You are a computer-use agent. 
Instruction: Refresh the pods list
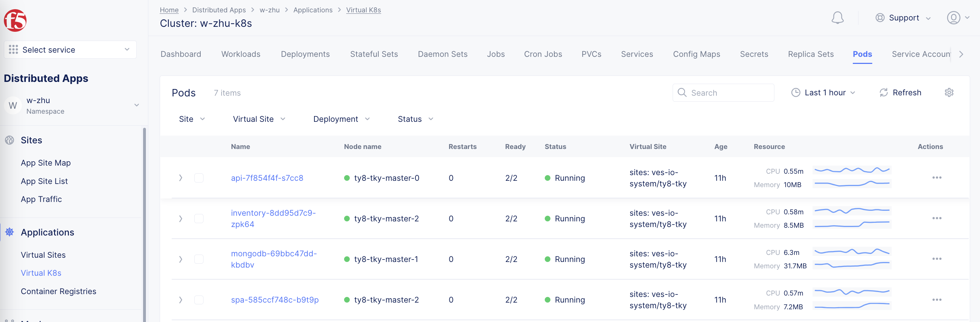[x=900, y=93]
